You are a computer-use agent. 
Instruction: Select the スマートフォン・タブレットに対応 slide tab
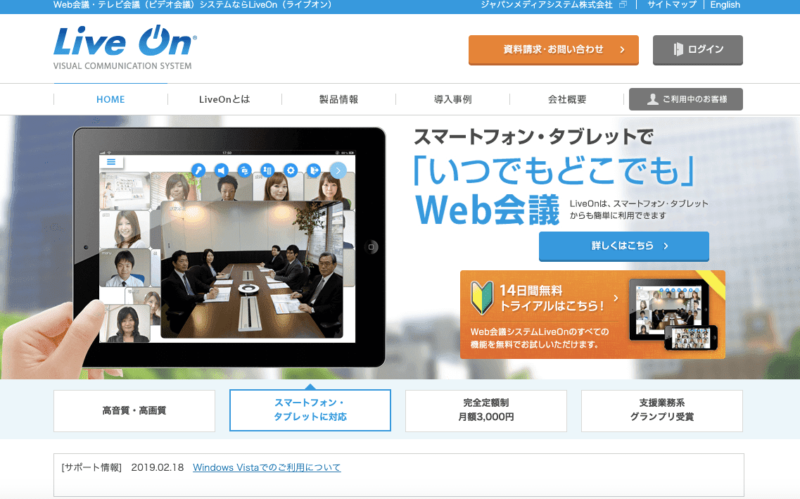pyautogui.click(x=310, y=410)
